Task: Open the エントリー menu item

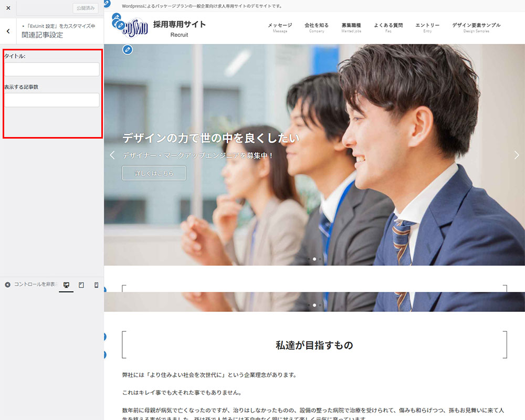Action: tap(427, 27)
